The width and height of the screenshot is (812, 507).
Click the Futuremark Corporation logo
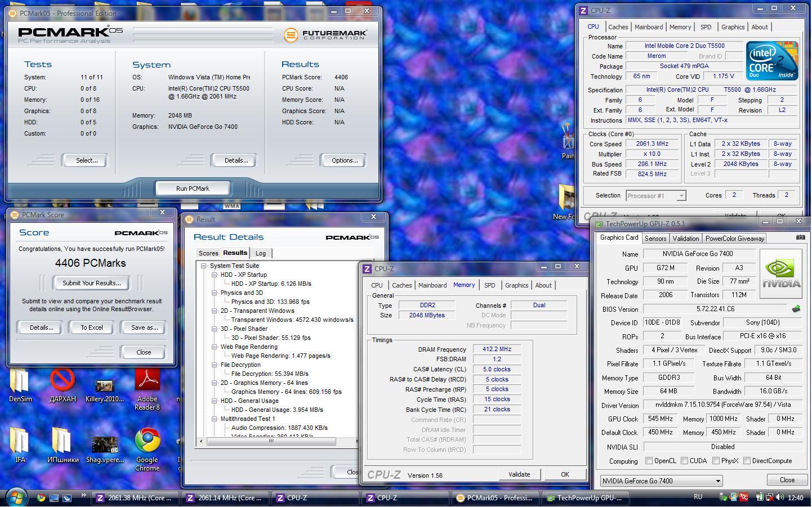point(325,35)
